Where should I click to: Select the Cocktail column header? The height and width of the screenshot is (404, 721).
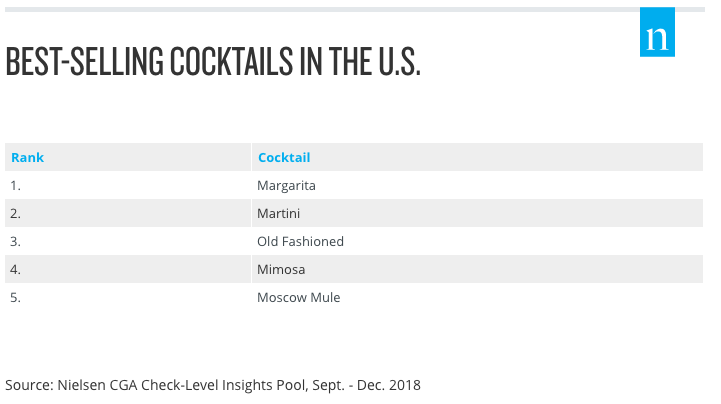pyautogui.click(x=477, y=157)
